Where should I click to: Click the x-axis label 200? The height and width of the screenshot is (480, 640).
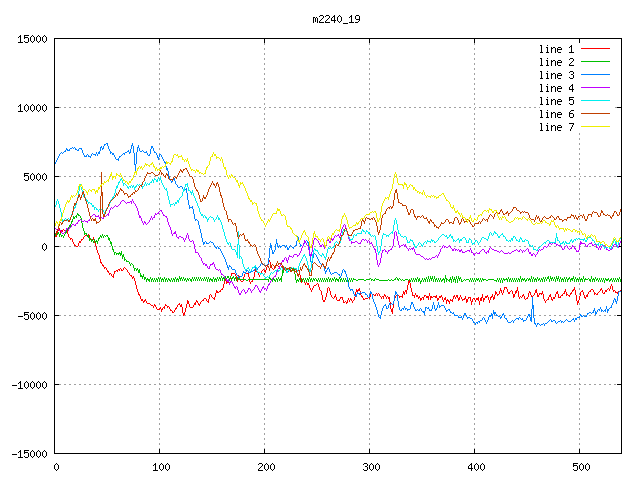(x=266, y=467)
